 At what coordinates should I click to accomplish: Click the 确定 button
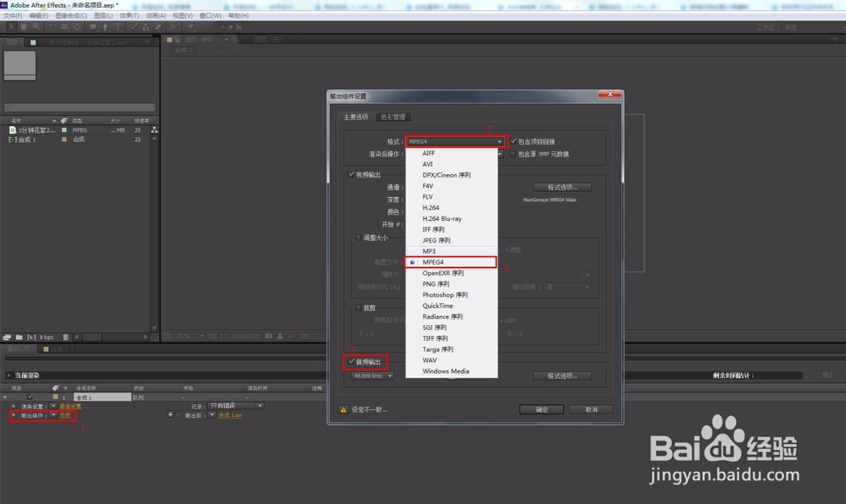[541, 409]
